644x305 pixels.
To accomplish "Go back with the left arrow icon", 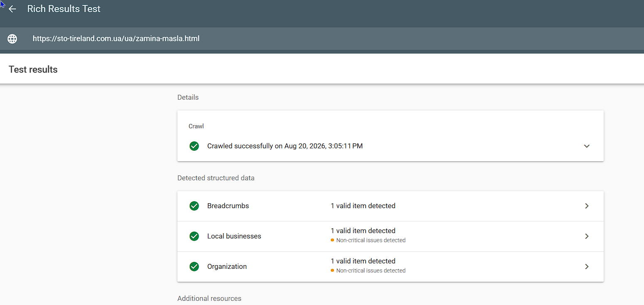I will coord(12,9).
